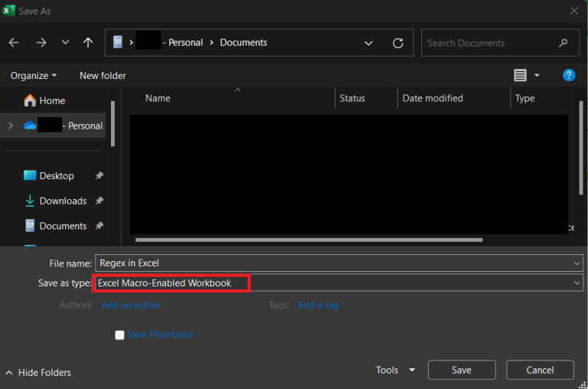
Task: Enable the Save Thumbnail checkbox
Action: pyautogui.click(x=119, y=335)
